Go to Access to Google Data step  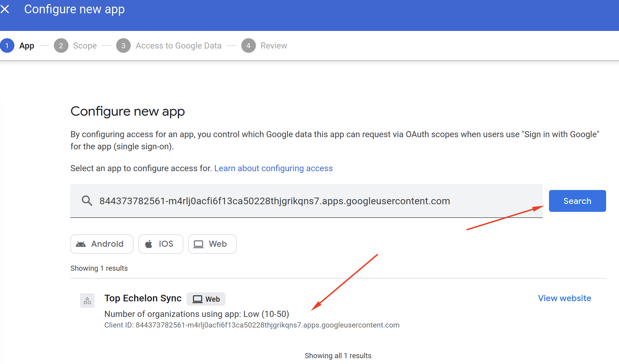179,46
